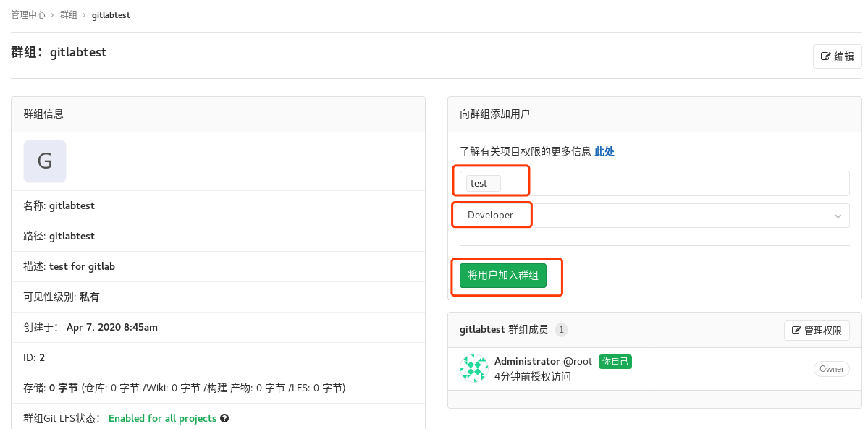Screen dimensions: 868x429
Task: Open Administrator @root member profile
Action: pos(543,361)
